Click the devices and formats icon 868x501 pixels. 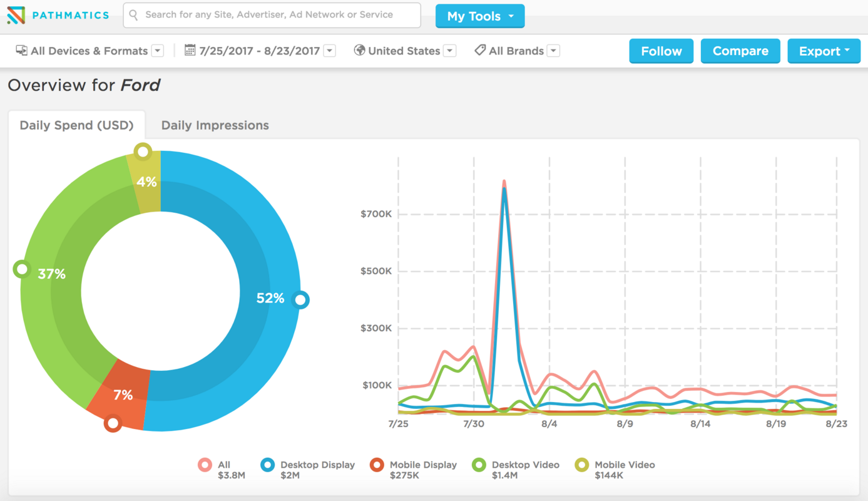pyautogui.click(x=21, y=51)
